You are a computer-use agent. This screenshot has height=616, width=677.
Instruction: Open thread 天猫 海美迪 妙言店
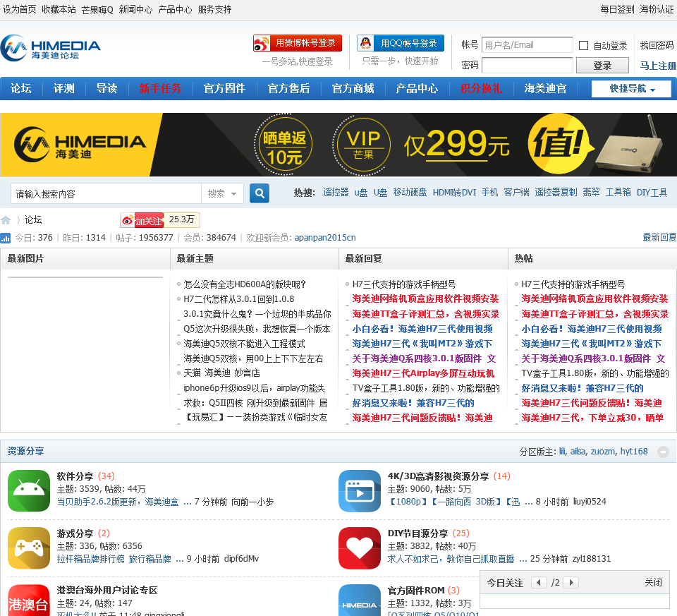coord(221,373)
